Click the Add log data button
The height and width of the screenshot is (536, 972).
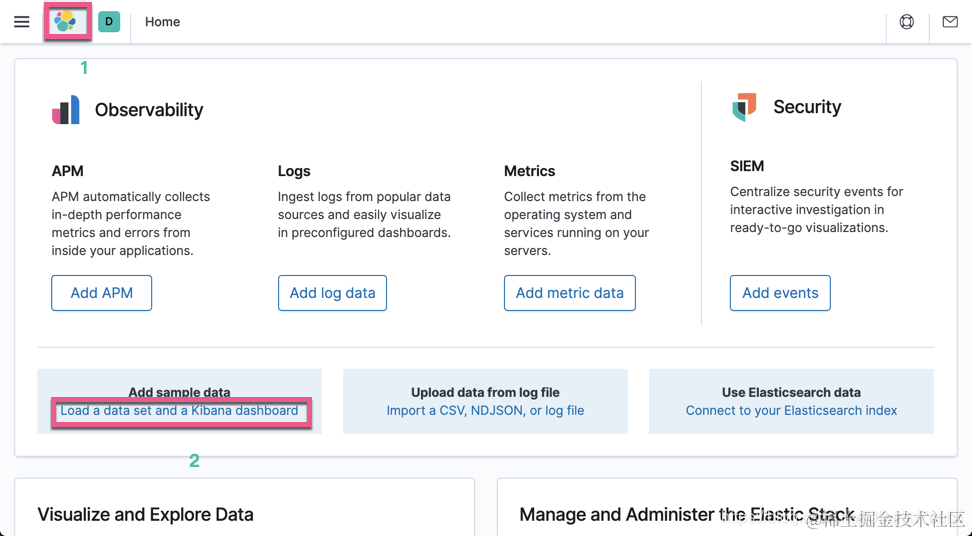coord(332,293)
